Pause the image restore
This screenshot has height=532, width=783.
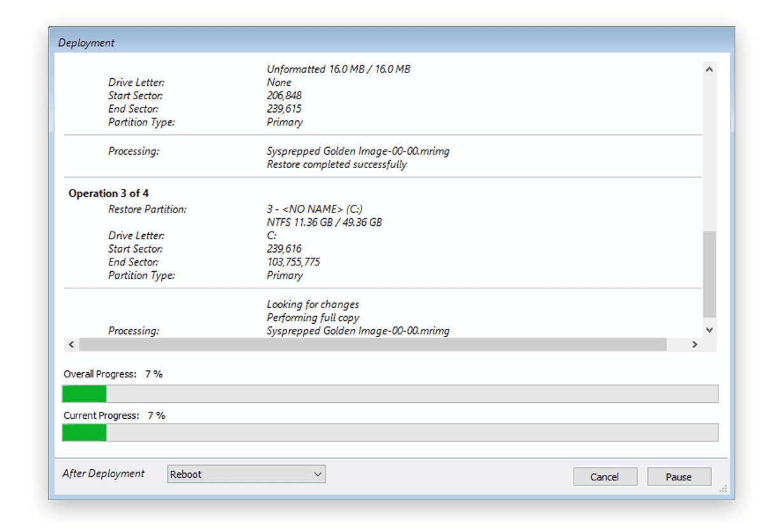pyautogui.click(x=679, y=476)
